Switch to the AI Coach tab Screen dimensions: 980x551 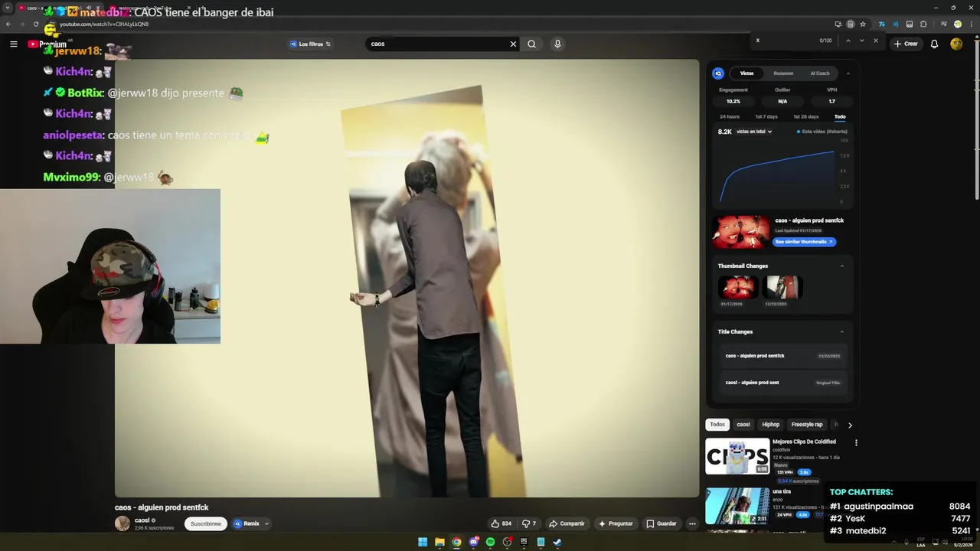coord(820,73)
